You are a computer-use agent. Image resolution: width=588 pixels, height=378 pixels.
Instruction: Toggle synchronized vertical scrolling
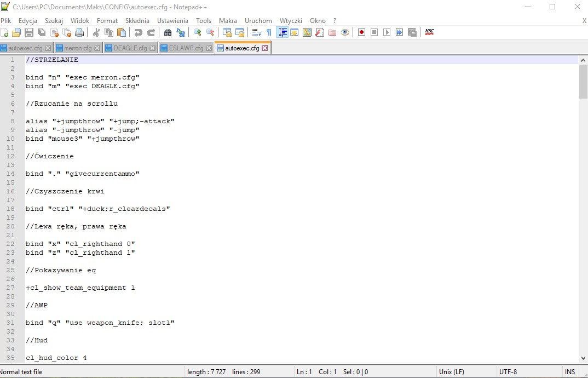click(227, 33)
